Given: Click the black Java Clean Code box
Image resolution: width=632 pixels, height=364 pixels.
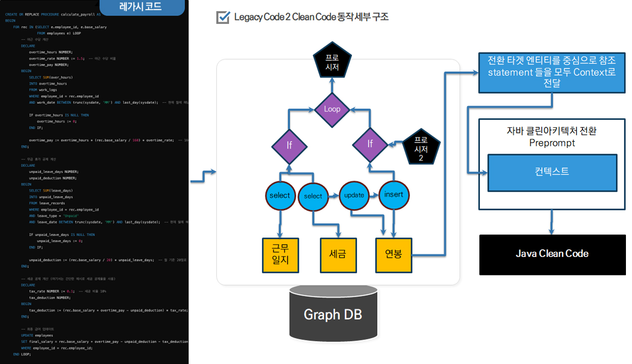Looking at the screenshot, I should [552, 254].
